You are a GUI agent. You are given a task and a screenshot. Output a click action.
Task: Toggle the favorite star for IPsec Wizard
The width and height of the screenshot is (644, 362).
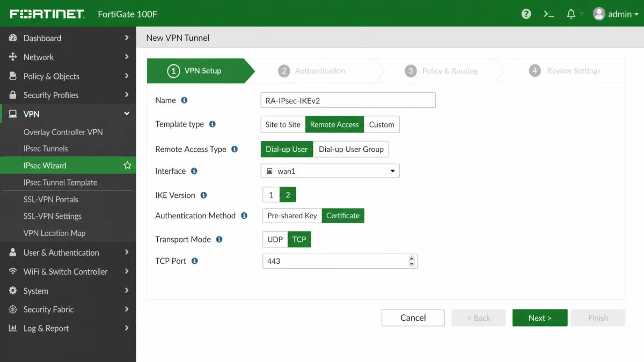pyautogui.click(x=127, y=165)
